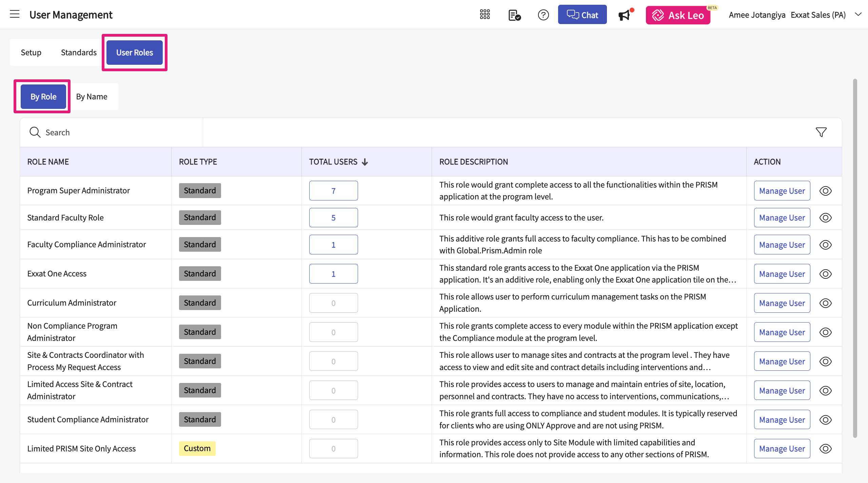Image resolution: width=868 pixels, height=483 pixels.
Task: Sort by Total Users column arrow
Action: click(365, 162)
